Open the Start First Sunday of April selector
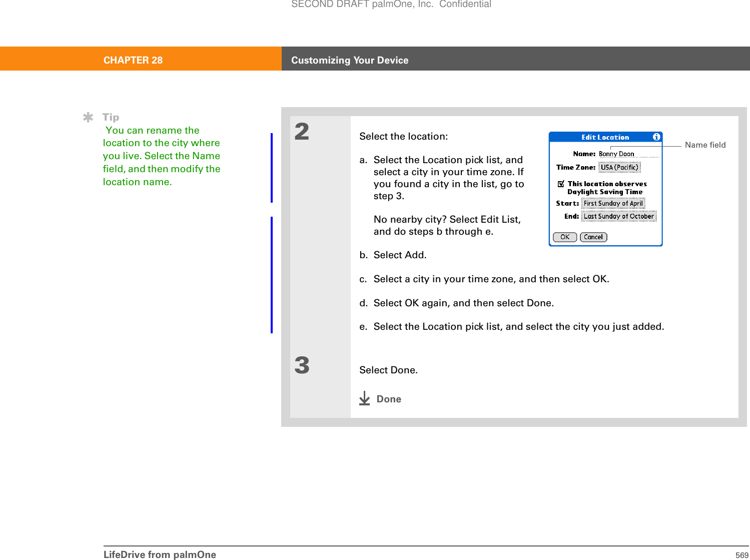Screen dimensions: 750x560 coord(613,204)
